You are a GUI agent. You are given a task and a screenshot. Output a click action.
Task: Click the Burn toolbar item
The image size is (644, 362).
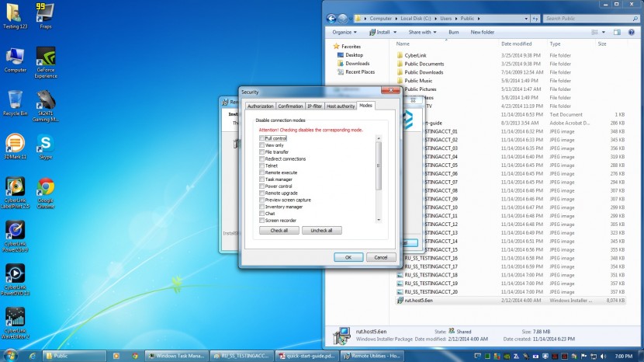point(453,32)
